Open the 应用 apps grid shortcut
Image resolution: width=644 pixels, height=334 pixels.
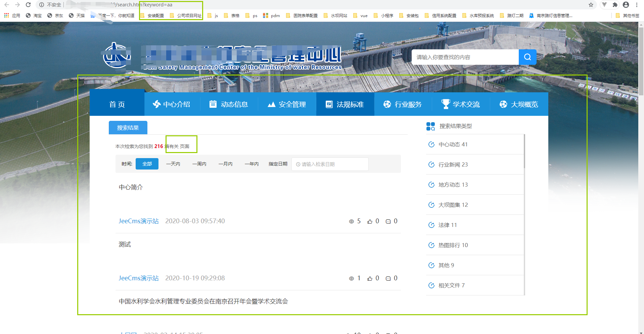coord(12,15)
